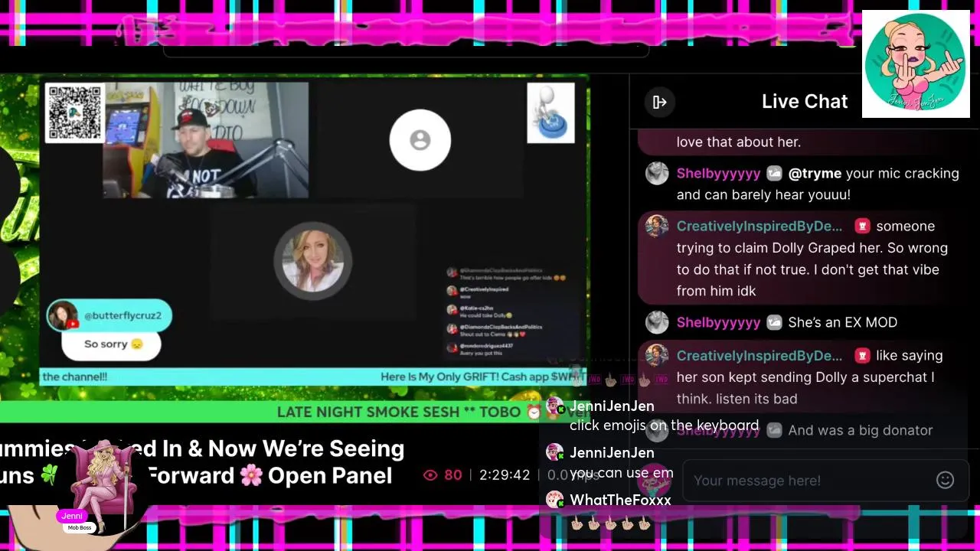Click the badge beside Shelbyyyyyy's @tryme message
980x551 pixels.
point(774,174)
